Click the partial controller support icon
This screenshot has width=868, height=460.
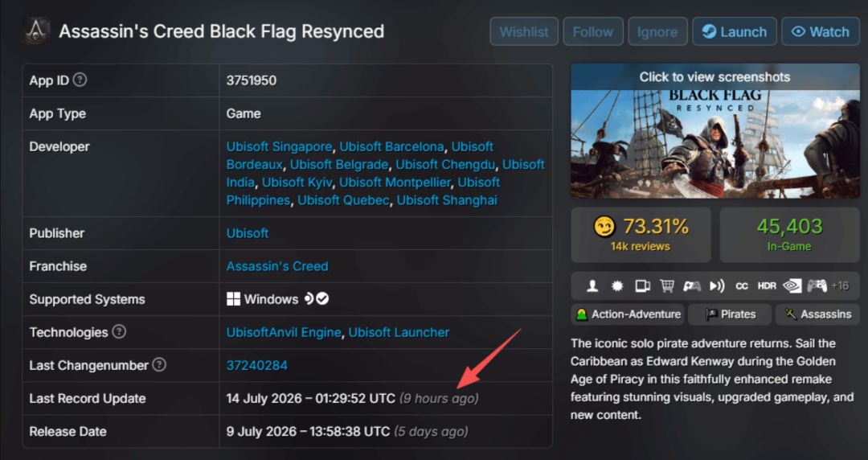pos(692,286)
